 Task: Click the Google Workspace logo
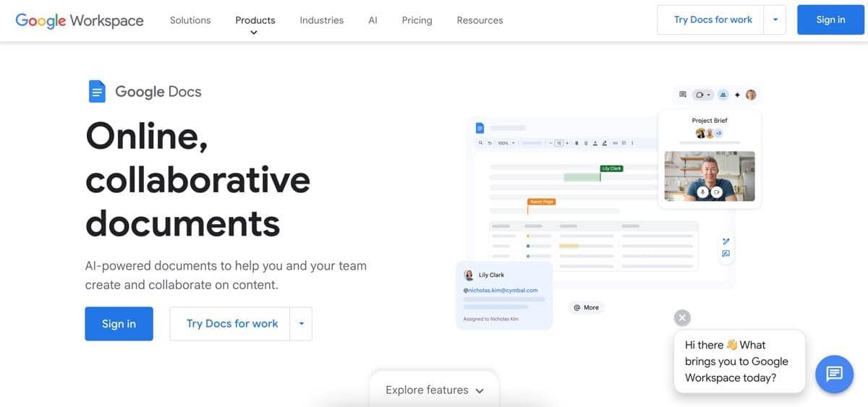click(x=80, y=20)
